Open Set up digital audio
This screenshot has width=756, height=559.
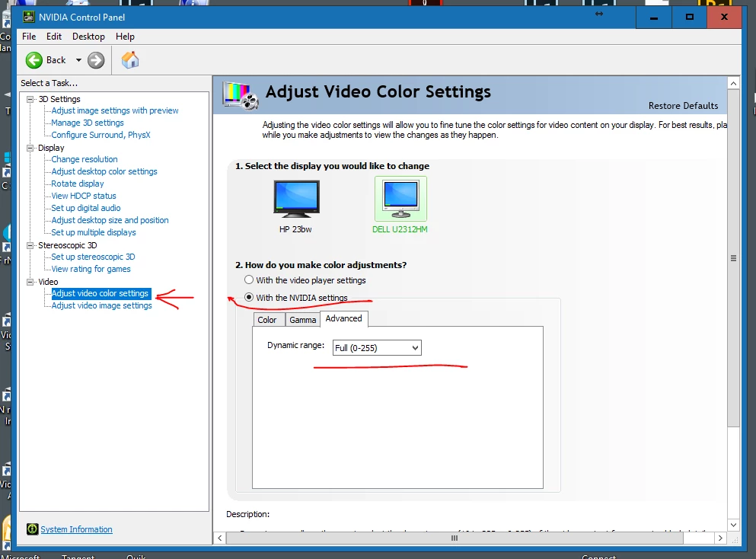[86, 208]
